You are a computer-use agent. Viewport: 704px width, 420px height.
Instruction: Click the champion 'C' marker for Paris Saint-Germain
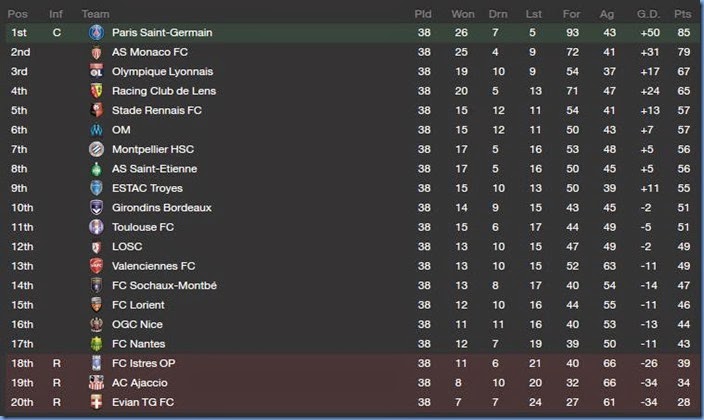(57, 33)
